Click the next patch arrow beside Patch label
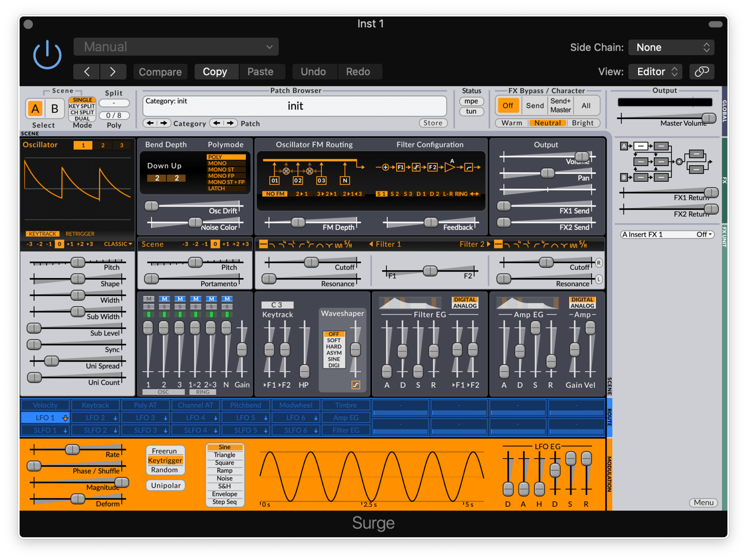747x560 pixels. [x=230, y=123]
